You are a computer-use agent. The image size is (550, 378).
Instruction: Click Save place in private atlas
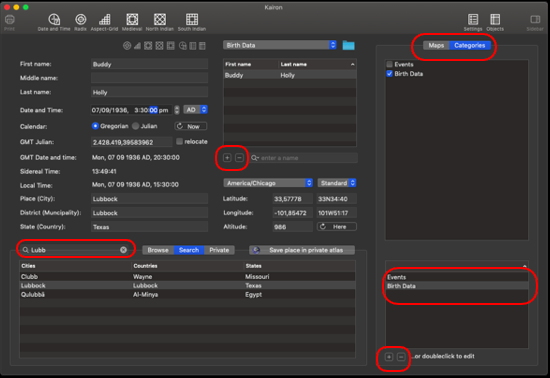[302, 250]
